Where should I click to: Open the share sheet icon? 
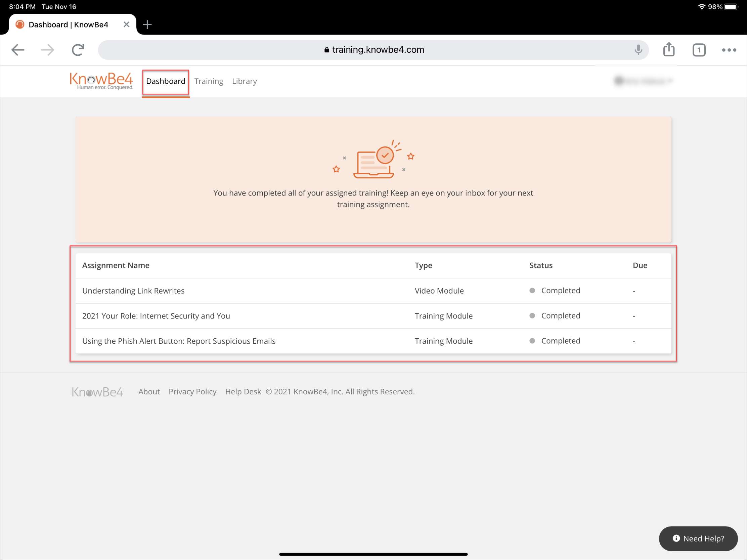click(668, 50)
